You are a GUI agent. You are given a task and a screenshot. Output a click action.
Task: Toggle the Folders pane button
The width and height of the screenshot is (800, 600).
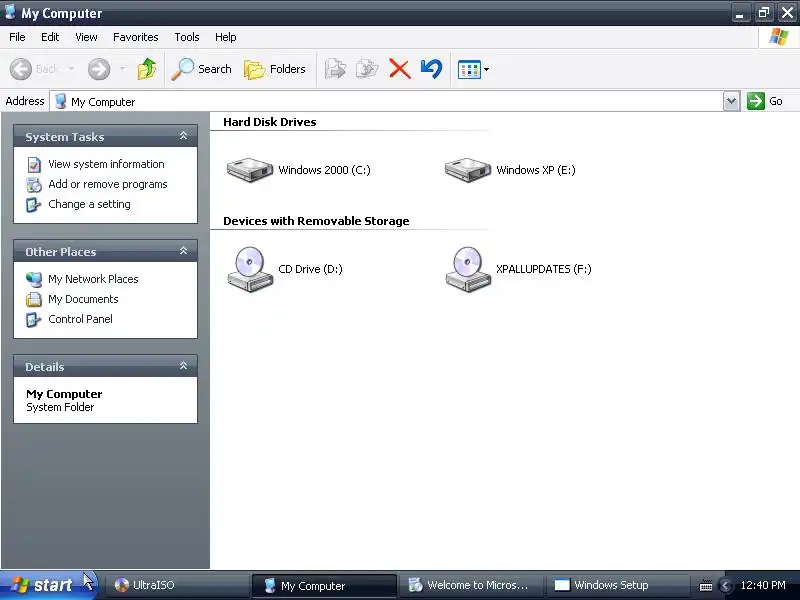[x=274, y=69]
